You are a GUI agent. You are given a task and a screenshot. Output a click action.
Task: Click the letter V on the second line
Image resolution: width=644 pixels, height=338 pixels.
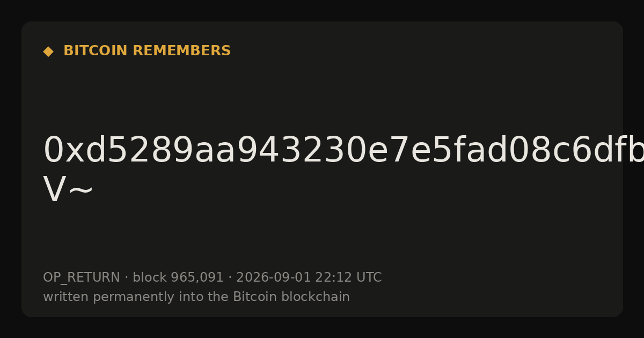pos(55,189)
